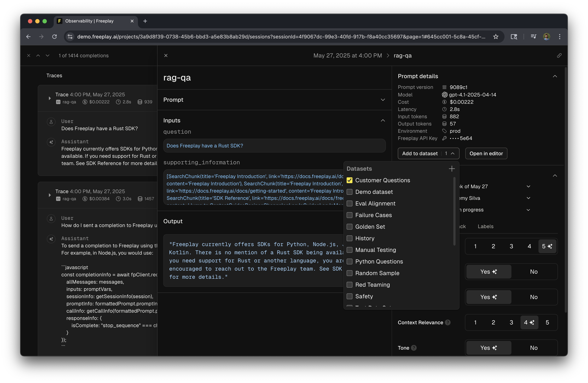Open a new browser tab

click(x=145, y=21)
